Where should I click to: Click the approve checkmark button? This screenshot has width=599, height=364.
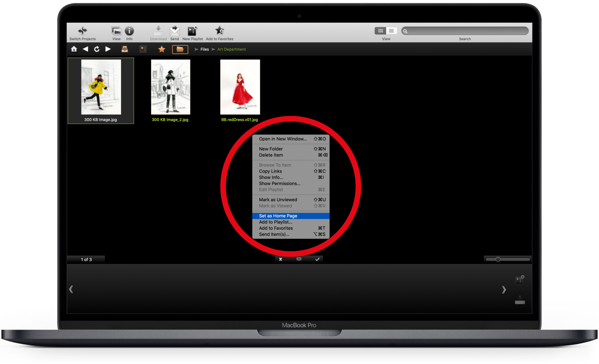click(317, 259)
